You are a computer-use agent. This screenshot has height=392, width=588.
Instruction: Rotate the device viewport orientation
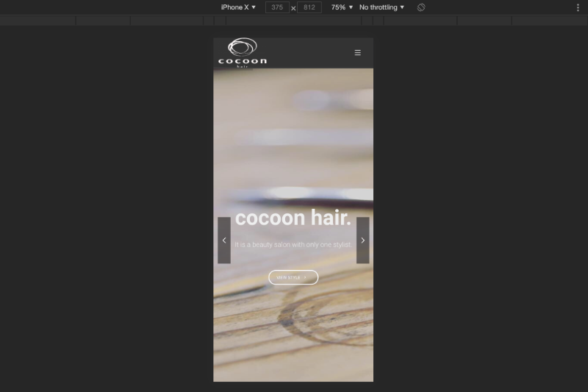pos(421,7)
